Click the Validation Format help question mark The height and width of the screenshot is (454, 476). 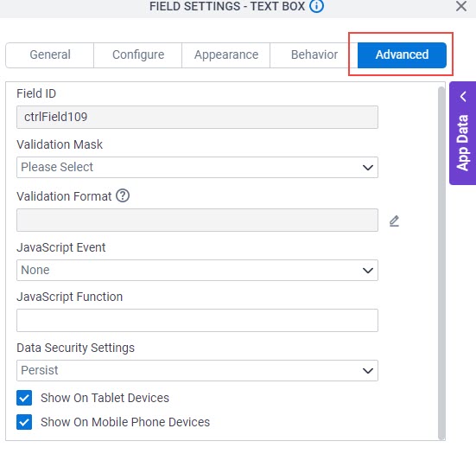point(123,196)
